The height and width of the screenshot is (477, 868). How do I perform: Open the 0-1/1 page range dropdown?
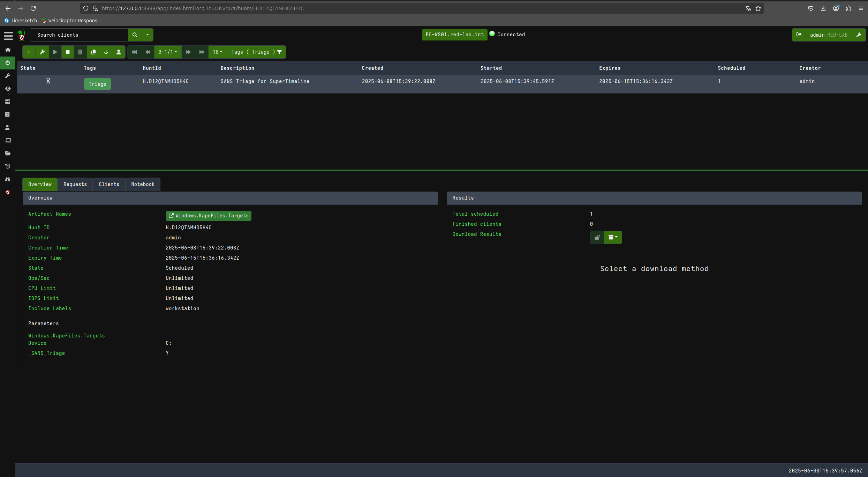168,52
